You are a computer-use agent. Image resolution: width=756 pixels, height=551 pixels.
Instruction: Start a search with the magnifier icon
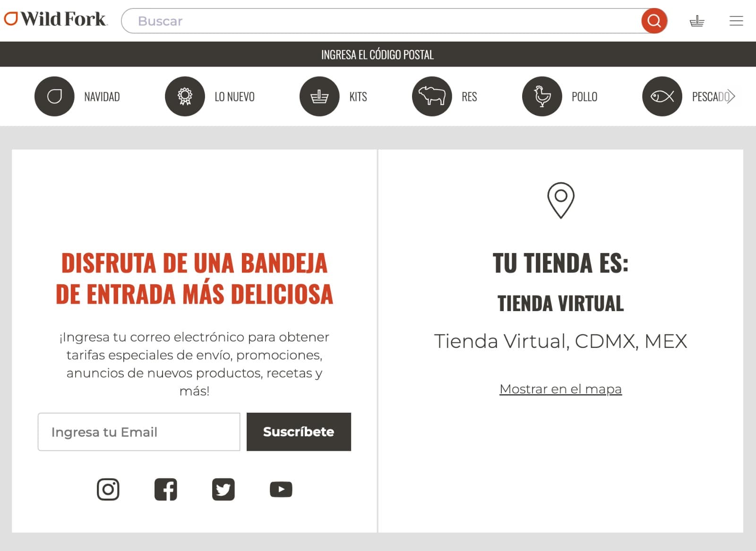(654, 21)
